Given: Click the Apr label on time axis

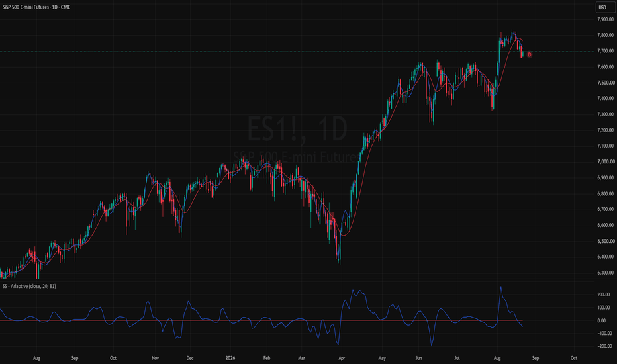Looking at the screenshot, I should (x=342, y=358).
